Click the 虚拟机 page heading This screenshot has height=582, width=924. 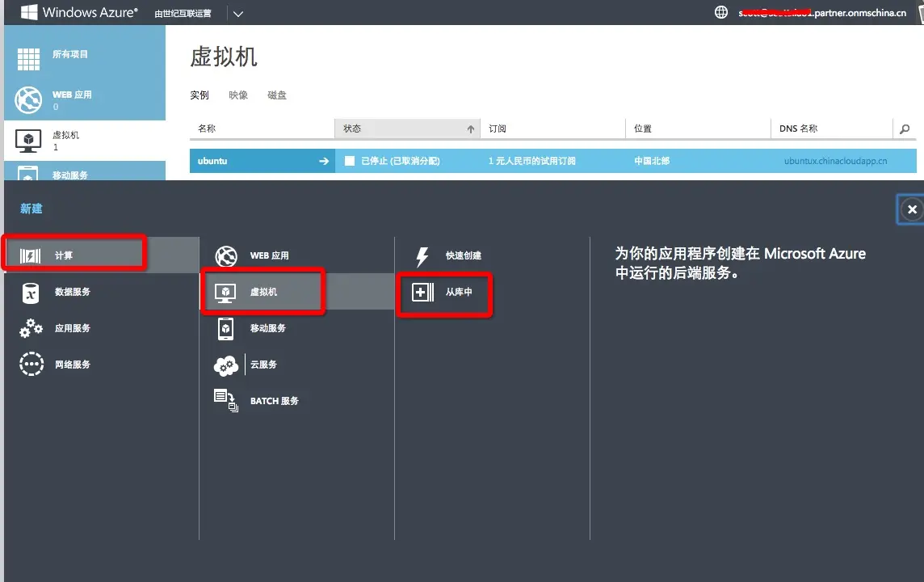(x=224, y=57)
